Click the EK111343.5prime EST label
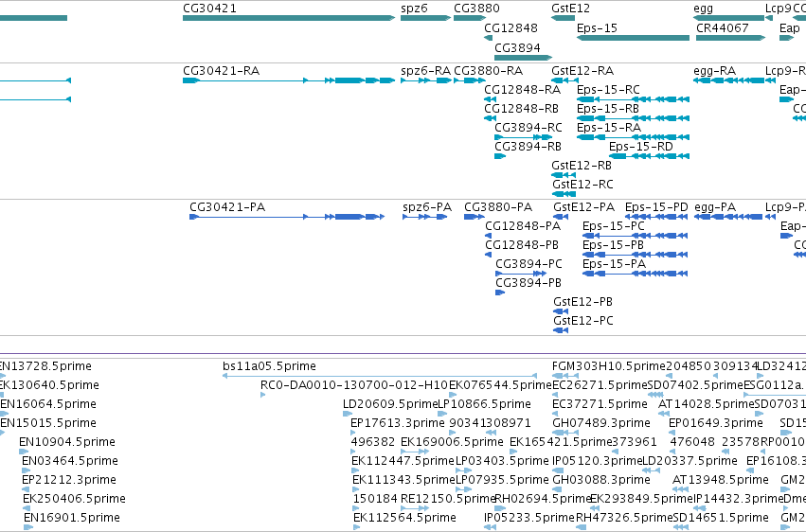The height and width of the screenshot is (532, 806). pyautogui.click(x=404, y=480)
